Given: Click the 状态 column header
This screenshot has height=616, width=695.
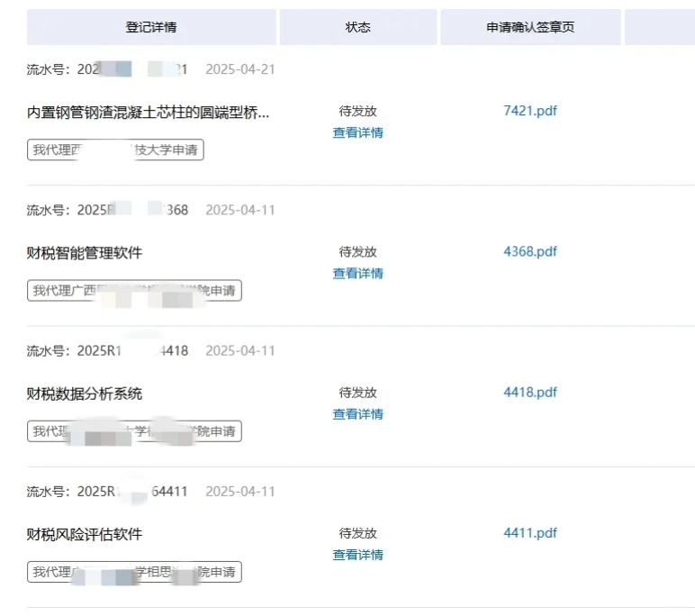Looking at the screenshot, I should click(357, 27).
